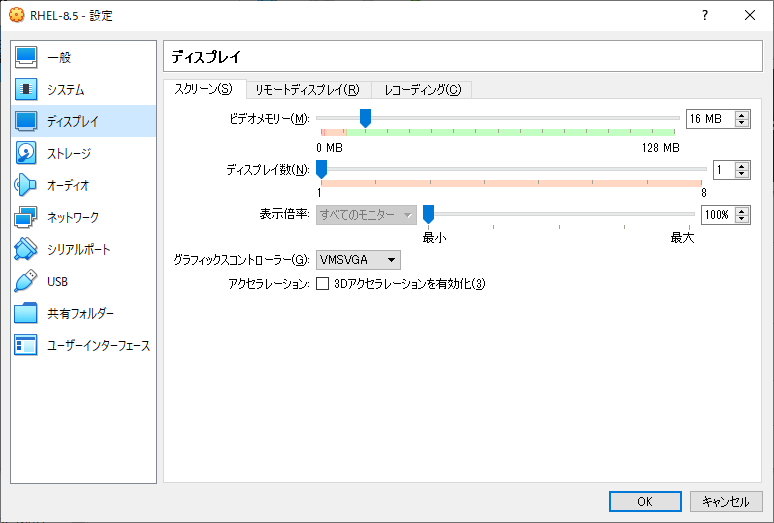Click the VirtualBox gear icon in title bar
Image resolution: width=774 pixels, height=523 pixels.
point(16,15)
